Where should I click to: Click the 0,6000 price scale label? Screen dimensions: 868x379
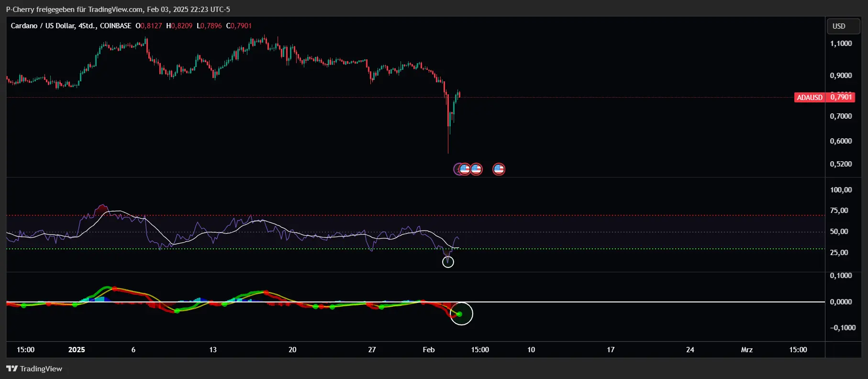pos(841,141)
